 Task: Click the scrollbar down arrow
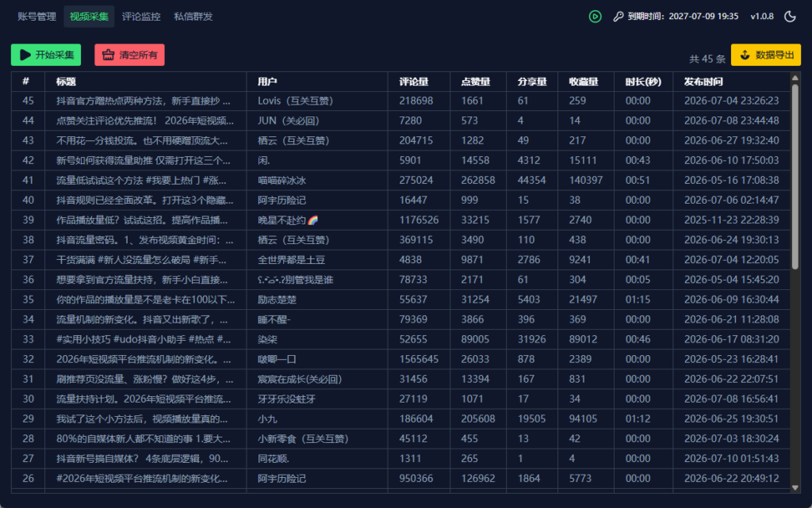pos(795,487)
